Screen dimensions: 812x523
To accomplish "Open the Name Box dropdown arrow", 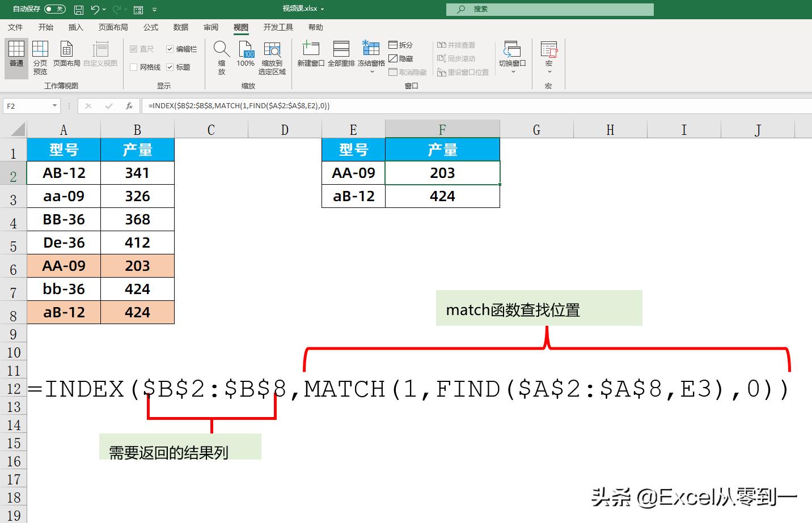I will click(54, 105).
